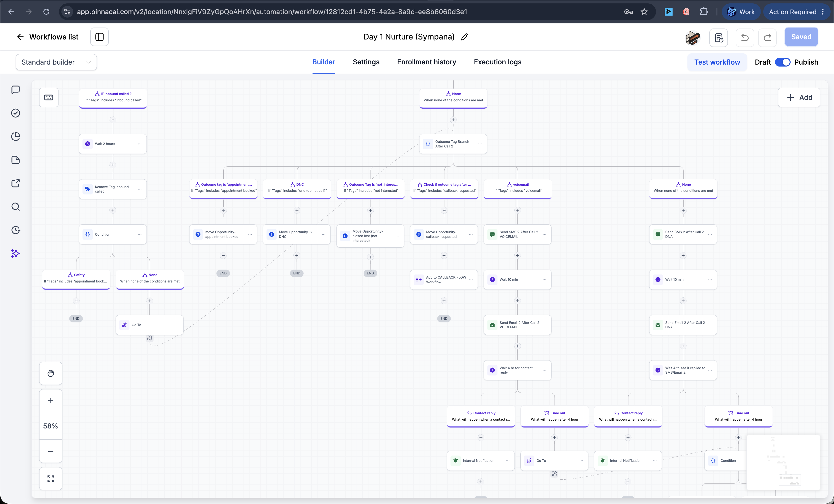Click the AI sparkle sidebar icon

[x=16, y=254]
